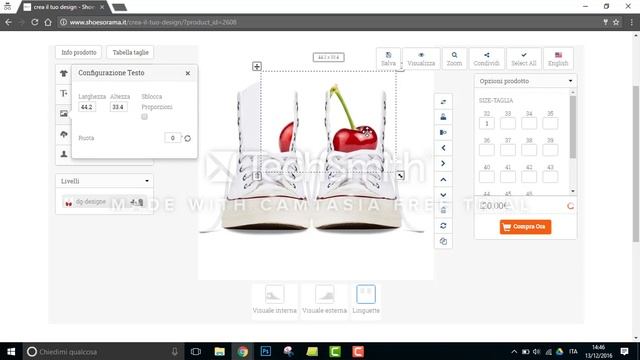Close the Configurazione Testo panel
Viewport: 640px width, 360px height.
click(x=188, y=73)
